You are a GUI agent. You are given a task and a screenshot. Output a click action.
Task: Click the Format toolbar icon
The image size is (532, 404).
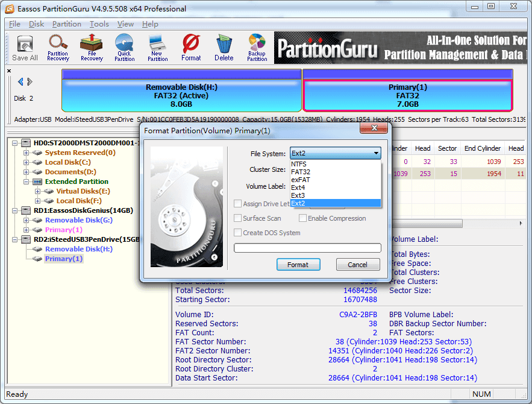pyautogui.click(x=191, y=48)
